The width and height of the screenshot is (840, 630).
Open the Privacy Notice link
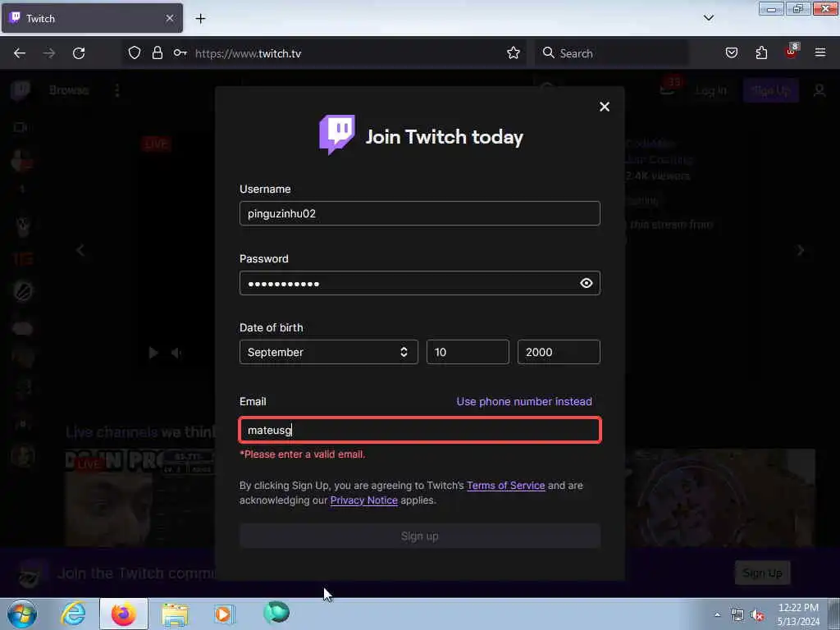coord(363,500)
